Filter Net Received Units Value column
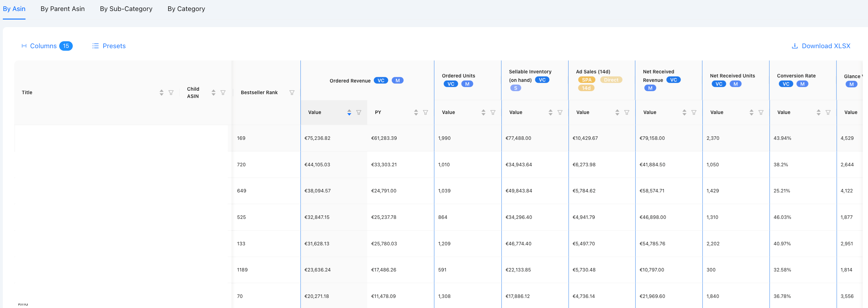The image size is (868, 308). click(761, 112)
